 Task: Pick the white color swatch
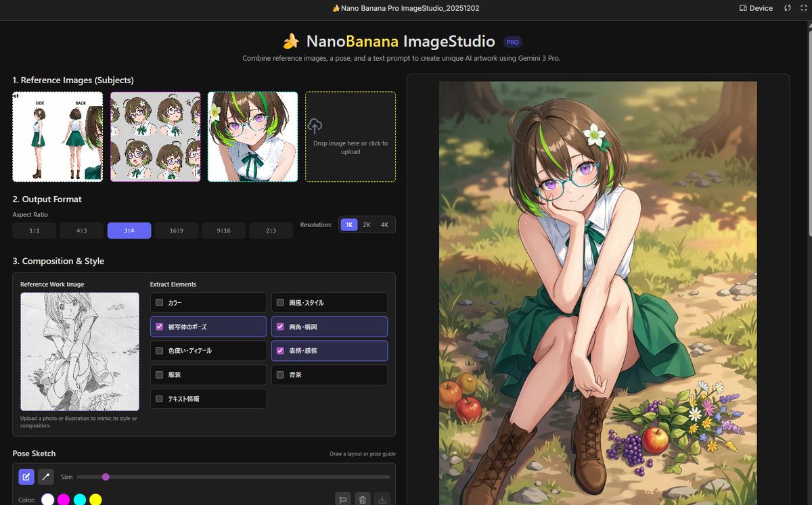click(47, 500)
